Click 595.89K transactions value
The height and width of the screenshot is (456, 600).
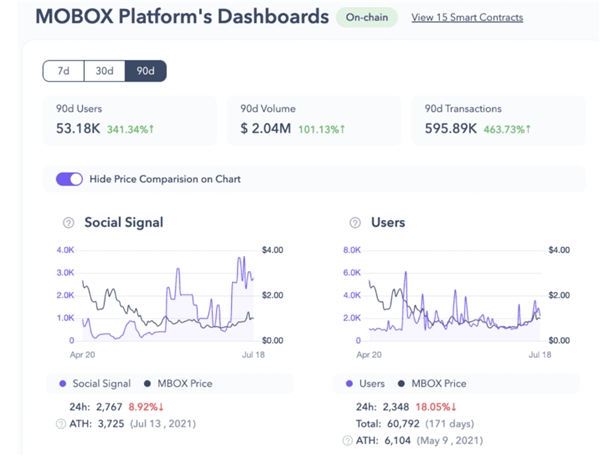click(x=451, y=129)
